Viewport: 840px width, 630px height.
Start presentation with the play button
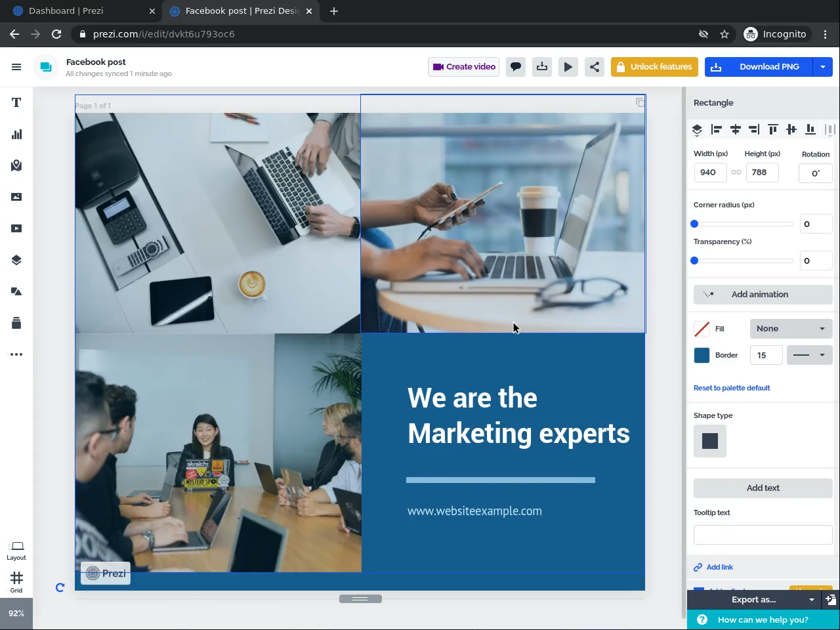tap(568, 67)
